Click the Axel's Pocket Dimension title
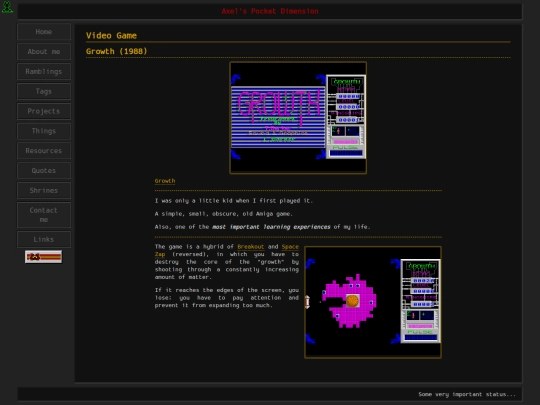This screenshot has width=540, height=405. 270,11
